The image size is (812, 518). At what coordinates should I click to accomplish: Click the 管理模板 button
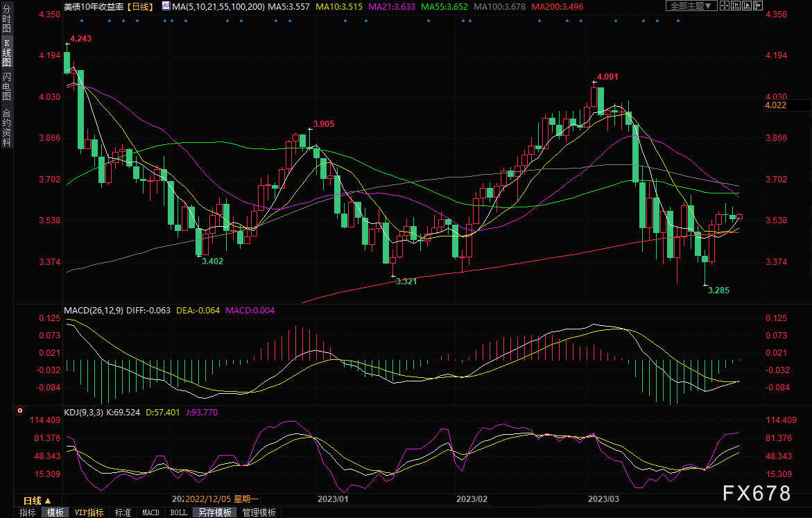click(x=259, y=512)
